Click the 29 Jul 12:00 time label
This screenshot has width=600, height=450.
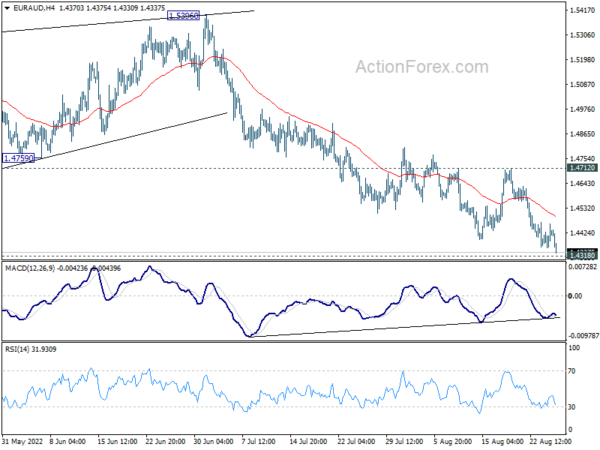(405, 441)
